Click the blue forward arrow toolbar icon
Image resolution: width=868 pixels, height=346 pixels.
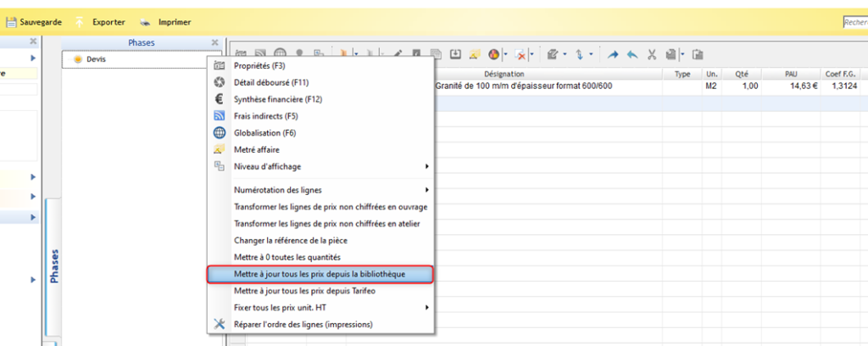(x=613, y=54)
